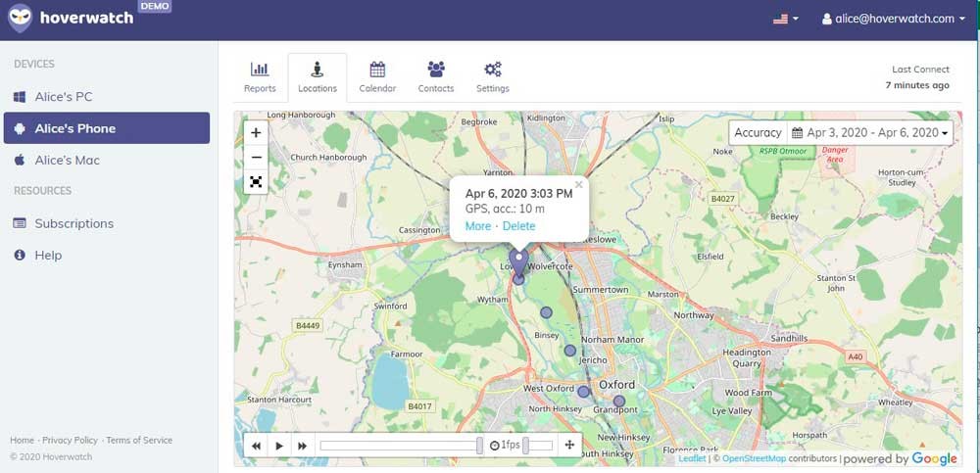Click the clock speed icon
Viewport: 980px width, 473px height.
pyautogui.click(x=494, y=446)
